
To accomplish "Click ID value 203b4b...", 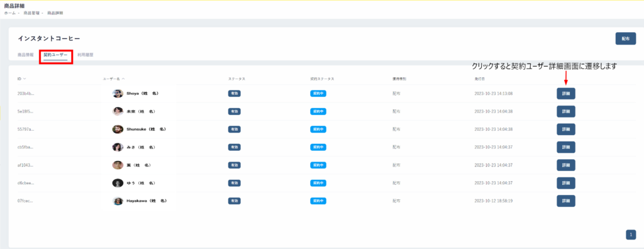I will click(26, 94).
